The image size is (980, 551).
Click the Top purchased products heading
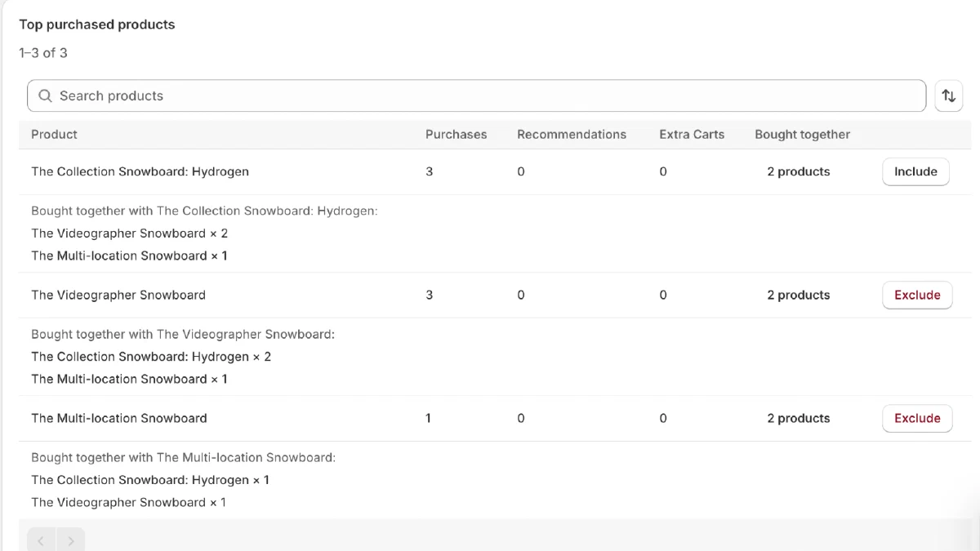tap(97, 24)
